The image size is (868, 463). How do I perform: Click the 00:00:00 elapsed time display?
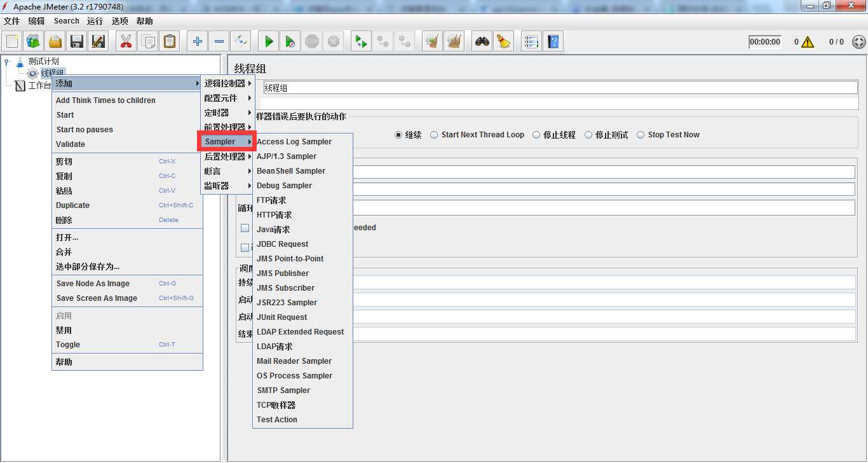point(764,42)
